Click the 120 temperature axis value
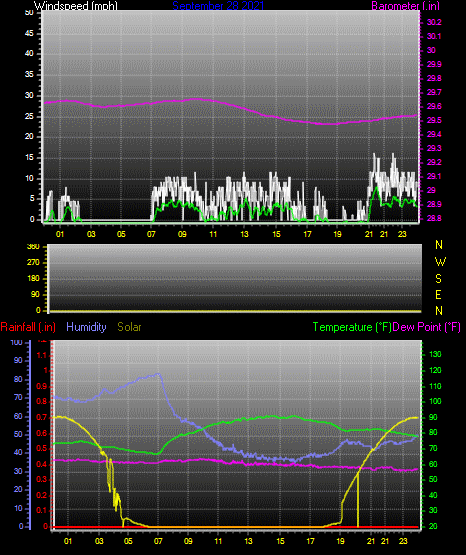 coord(435,370)
